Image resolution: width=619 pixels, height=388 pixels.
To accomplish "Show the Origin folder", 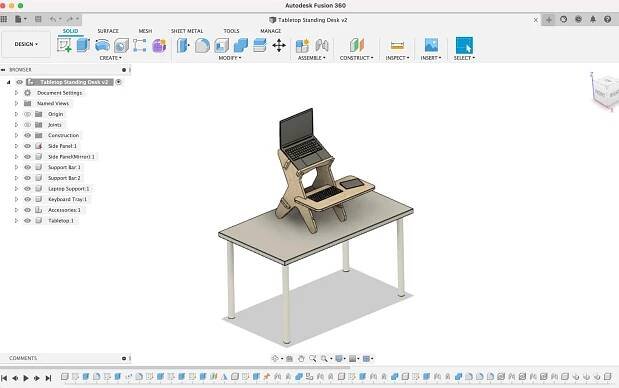I will (x=27, y=114).
